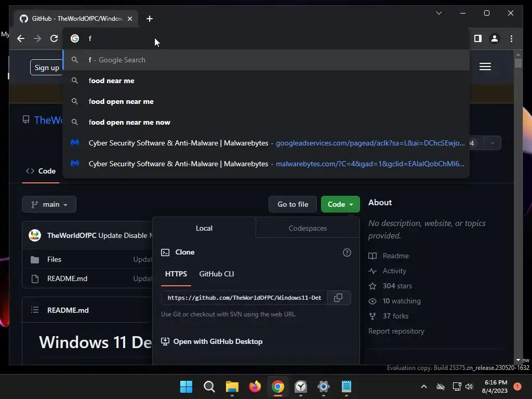Select 'f - Google Search' suggestion
Image resolution: width=532 pixels, height=399 pixels.
point(267,60)
